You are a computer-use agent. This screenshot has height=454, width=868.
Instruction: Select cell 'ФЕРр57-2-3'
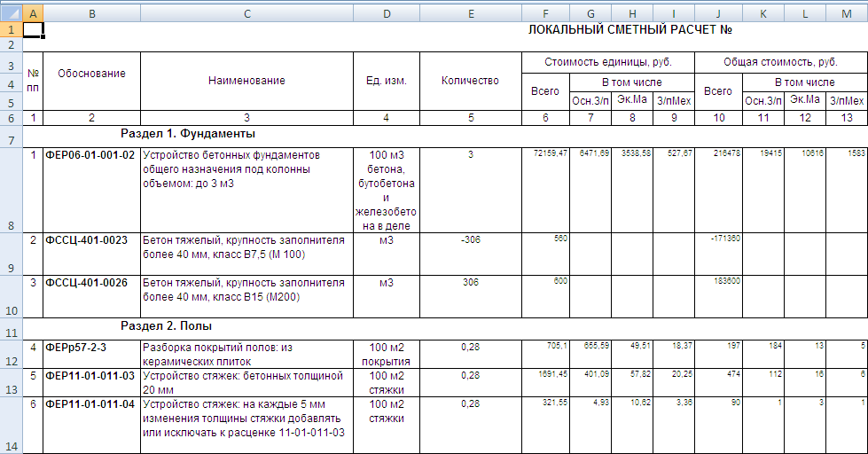click(92, 355)
